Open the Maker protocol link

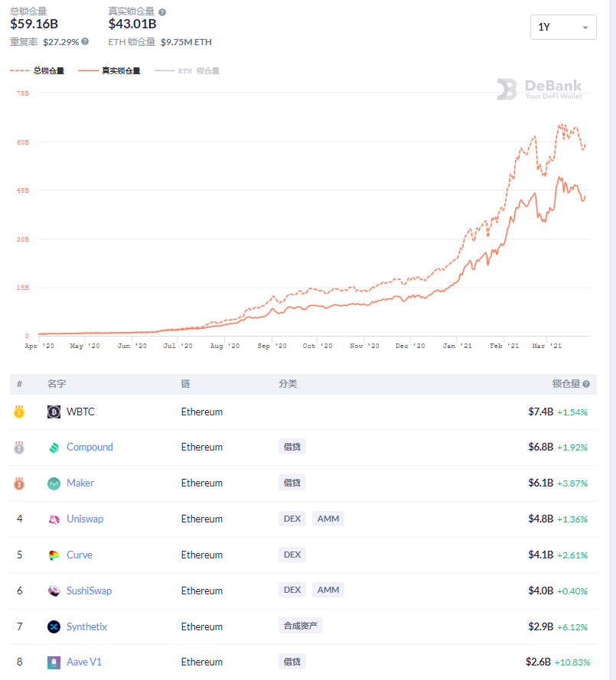80,483
